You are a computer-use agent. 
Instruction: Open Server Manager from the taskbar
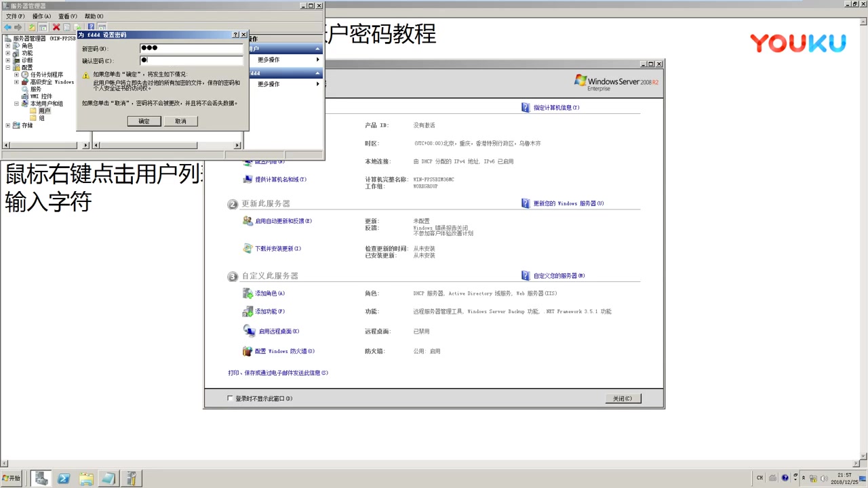(x=41, y=479)
